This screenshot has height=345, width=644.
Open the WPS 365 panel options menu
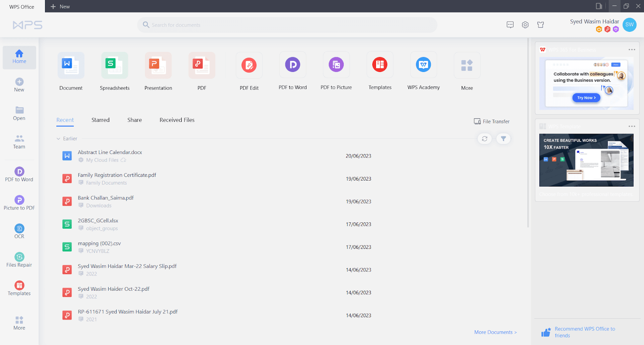click(x=632, y=50)
